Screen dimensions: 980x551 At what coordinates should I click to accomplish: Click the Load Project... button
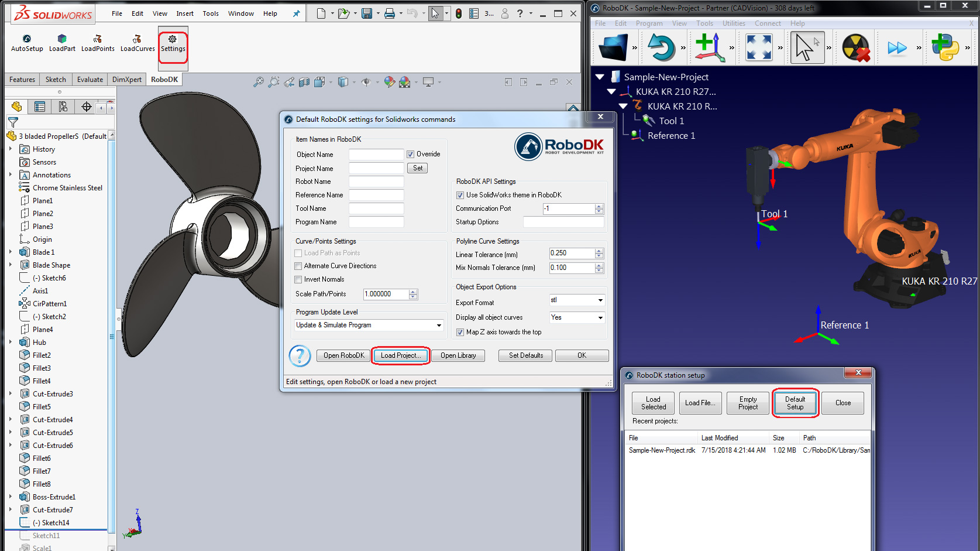tap(401, 355)
